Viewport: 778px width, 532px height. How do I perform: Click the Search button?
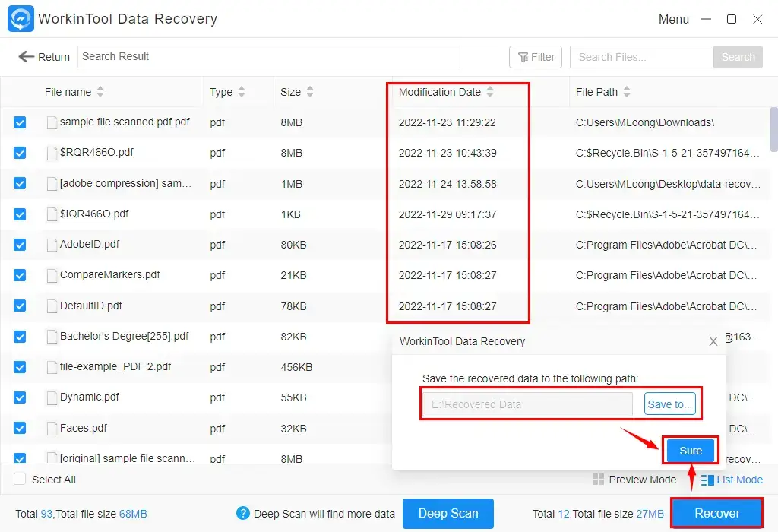point(738,57)
